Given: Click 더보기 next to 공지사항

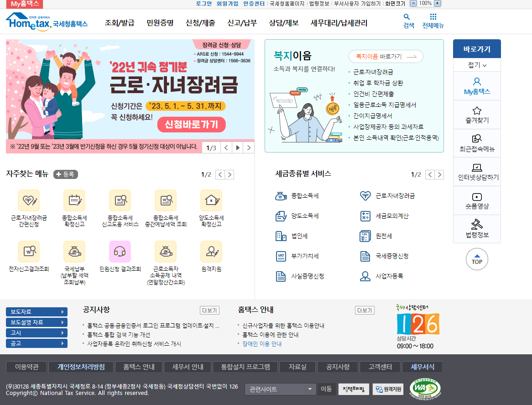Looking at the screenshot, I should coord(209,310).
